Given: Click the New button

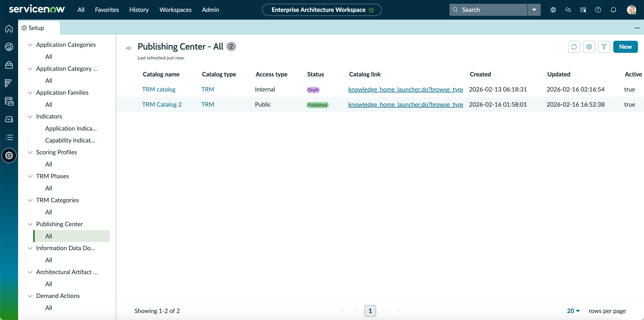Looking at the screenshot, I should click(625, 47).
